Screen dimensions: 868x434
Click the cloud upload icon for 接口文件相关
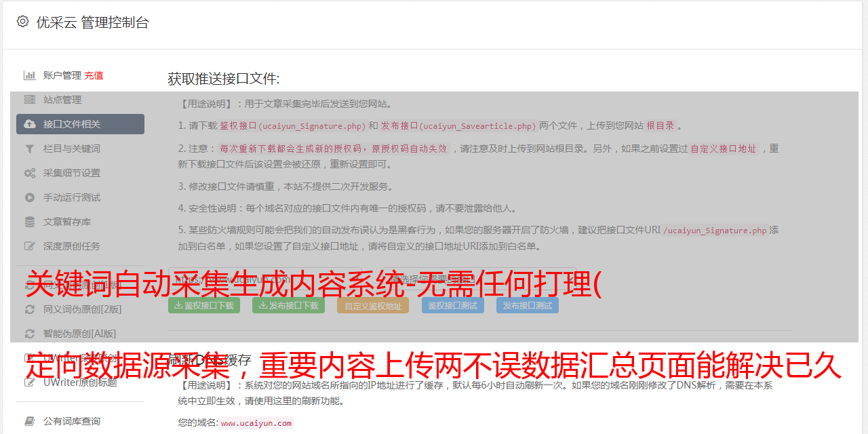(x=30, y=124)
